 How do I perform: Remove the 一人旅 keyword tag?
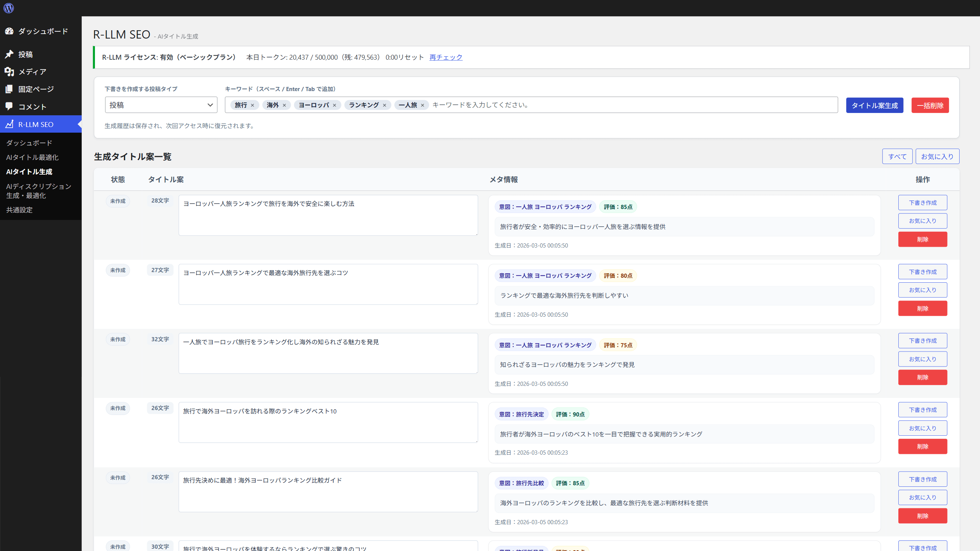click(x=422, y=105)
